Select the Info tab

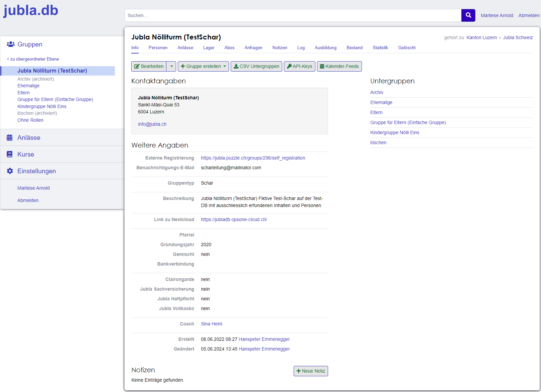pyautogui.click(x=135, y=48)
